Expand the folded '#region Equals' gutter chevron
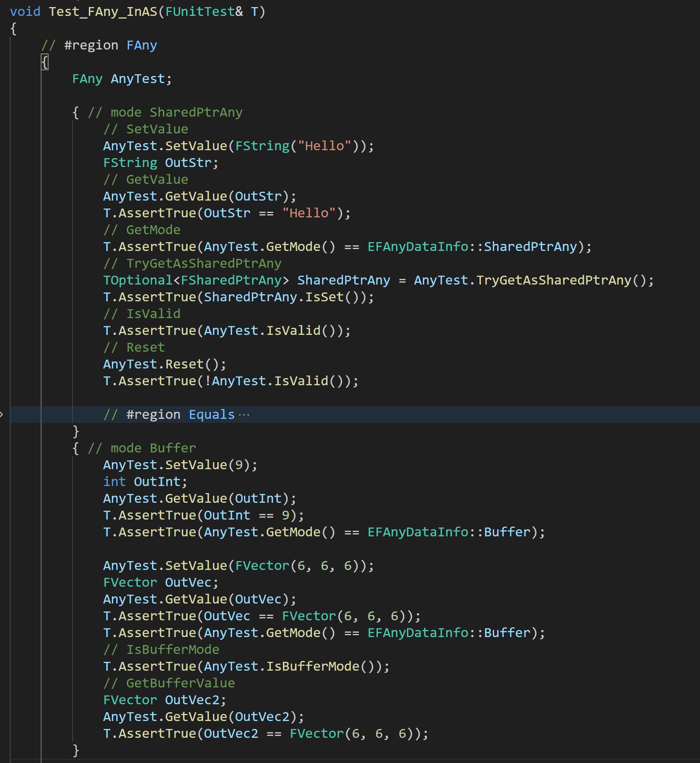 click(1, 414)
